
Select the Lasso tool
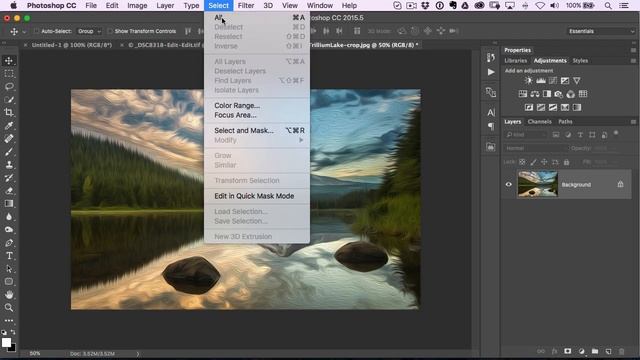[9, 87]
